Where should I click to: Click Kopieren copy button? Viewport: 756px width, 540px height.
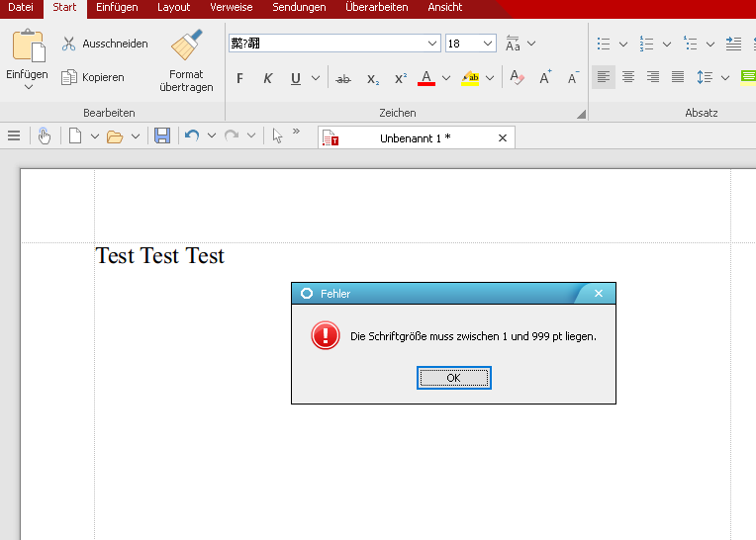[93, 77]
